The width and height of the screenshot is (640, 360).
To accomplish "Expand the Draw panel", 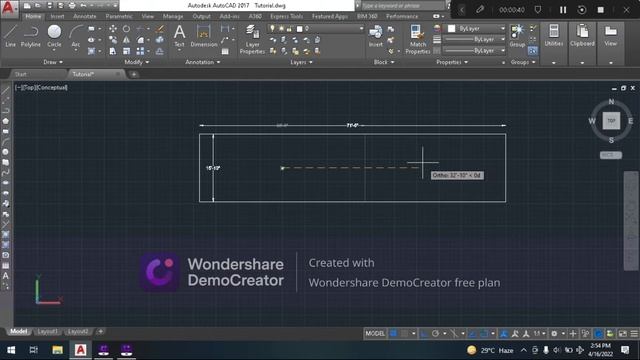I will point(53,62).
